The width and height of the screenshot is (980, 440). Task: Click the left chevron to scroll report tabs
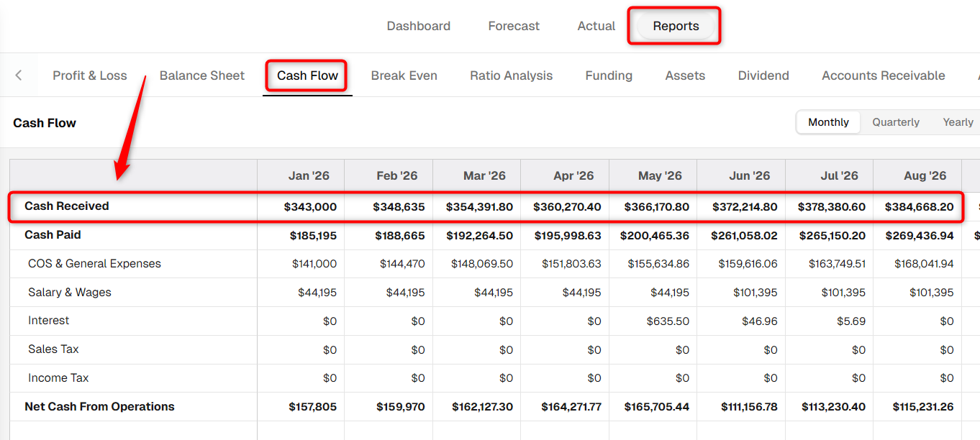point(19,75)
